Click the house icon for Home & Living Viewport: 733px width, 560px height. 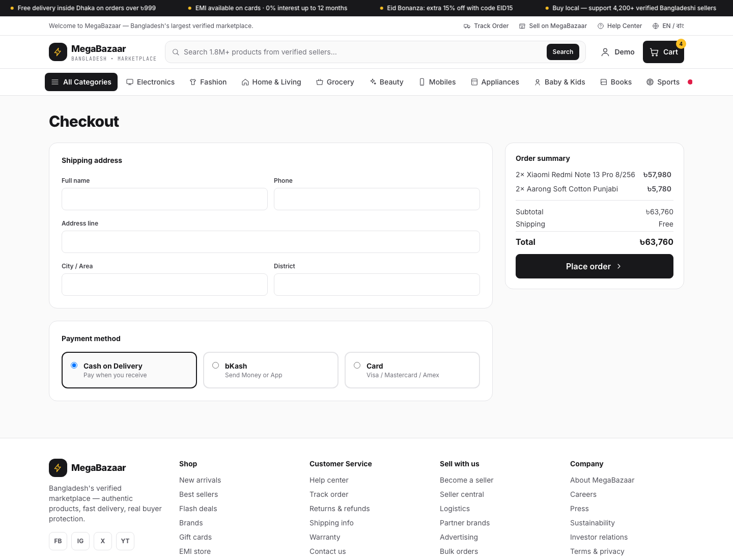[x=245, y=82]
